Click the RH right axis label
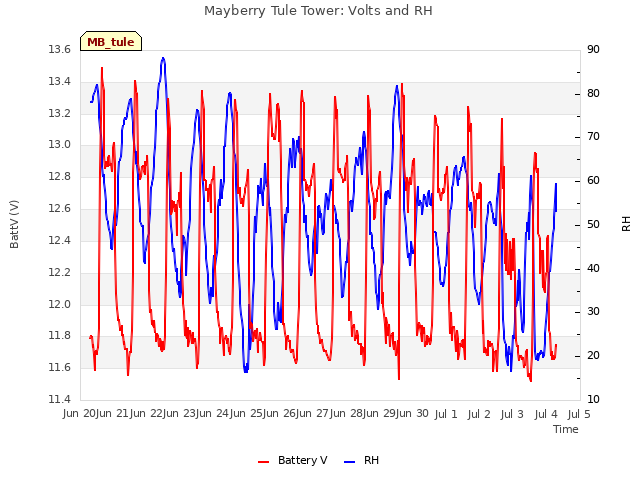 point(626,224)
